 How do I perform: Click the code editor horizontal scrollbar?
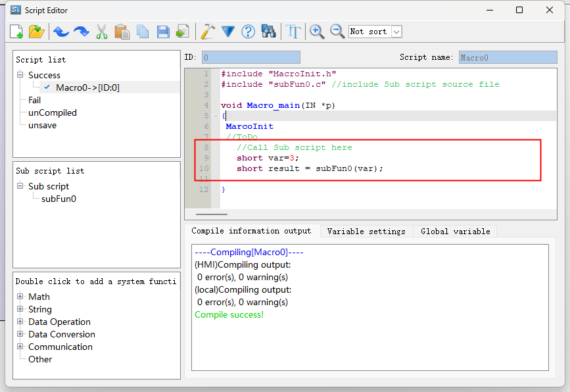pyautogui.click(x=211, y=214)
